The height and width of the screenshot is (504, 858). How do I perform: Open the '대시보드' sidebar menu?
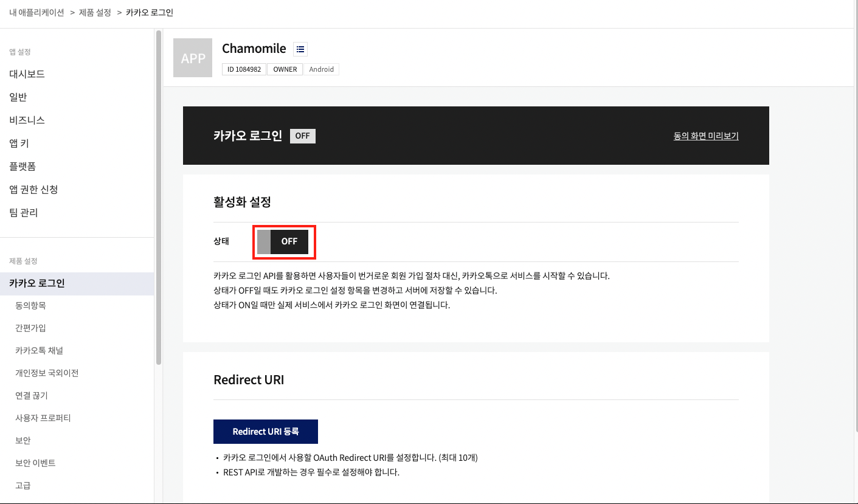pos(27,74)
